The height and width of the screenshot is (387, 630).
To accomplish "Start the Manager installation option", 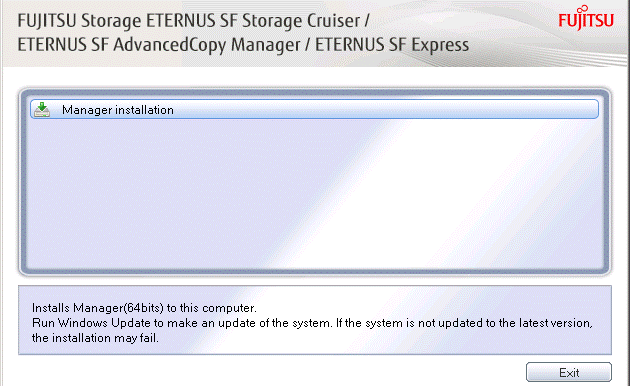I will [x=314, y=109].
